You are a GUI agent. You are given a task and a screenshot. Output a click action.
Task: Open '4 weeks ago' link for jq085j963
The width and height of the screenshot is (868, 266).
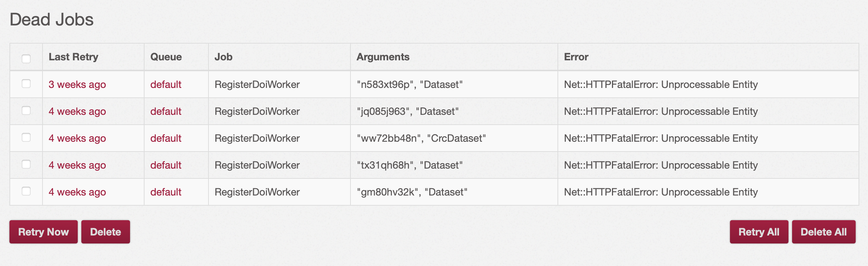(77, 112)
